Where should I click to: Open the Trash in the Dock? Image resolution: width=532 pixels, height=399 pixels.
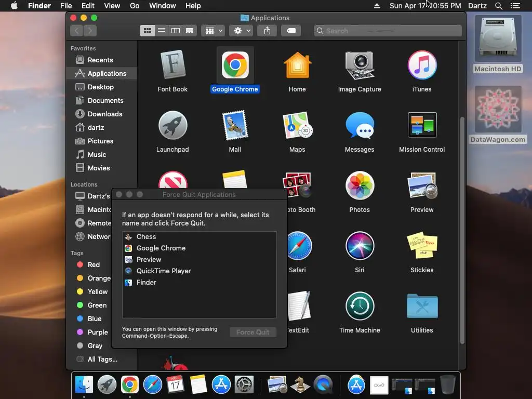click(447, 385)
